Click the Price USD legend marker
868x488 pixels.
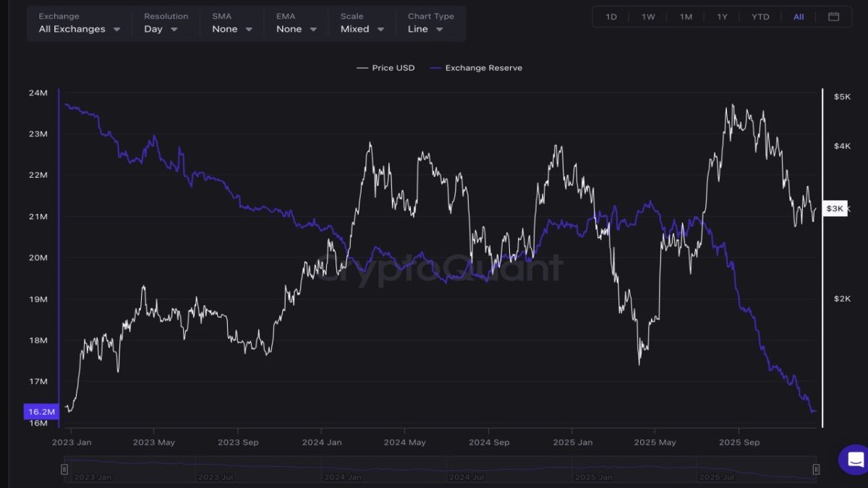click(x=363, y=67)
